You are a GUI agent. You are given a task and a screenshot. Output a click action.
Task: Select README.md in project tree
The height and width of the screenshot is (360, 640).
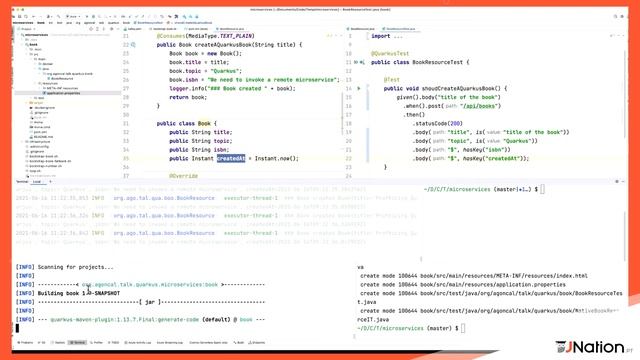pos(43,137)
